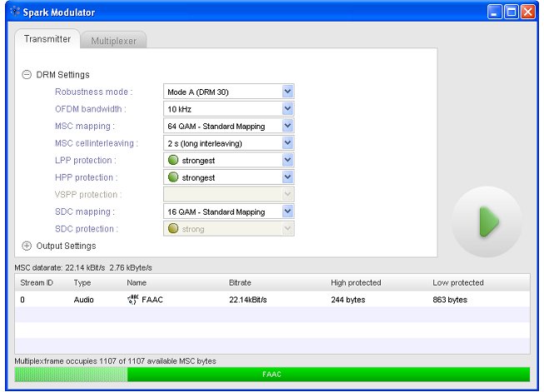Click the green LPP protection indicator icon
This screenshot has height=392, width=544.
pyautogui.click(x=173, y=161)
